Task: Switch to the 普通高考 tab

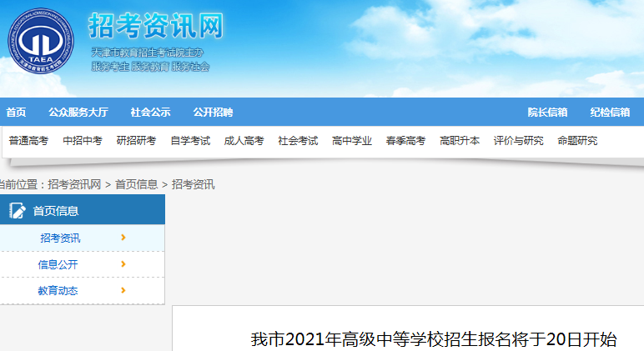Action: (28, 141)
